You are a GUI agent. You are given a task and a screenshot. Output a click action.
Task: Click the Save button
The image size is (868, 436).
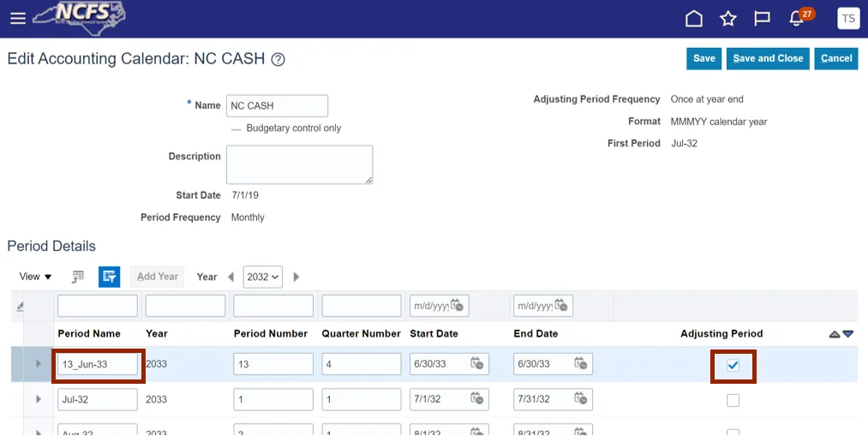tap(703, 58)
